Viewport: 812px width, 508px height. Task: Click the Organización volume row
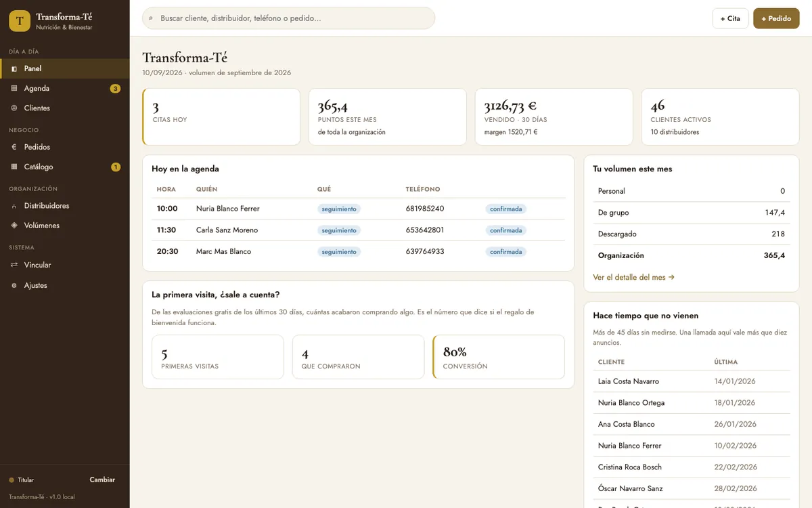pyautogui.click(x=692, y=255)
